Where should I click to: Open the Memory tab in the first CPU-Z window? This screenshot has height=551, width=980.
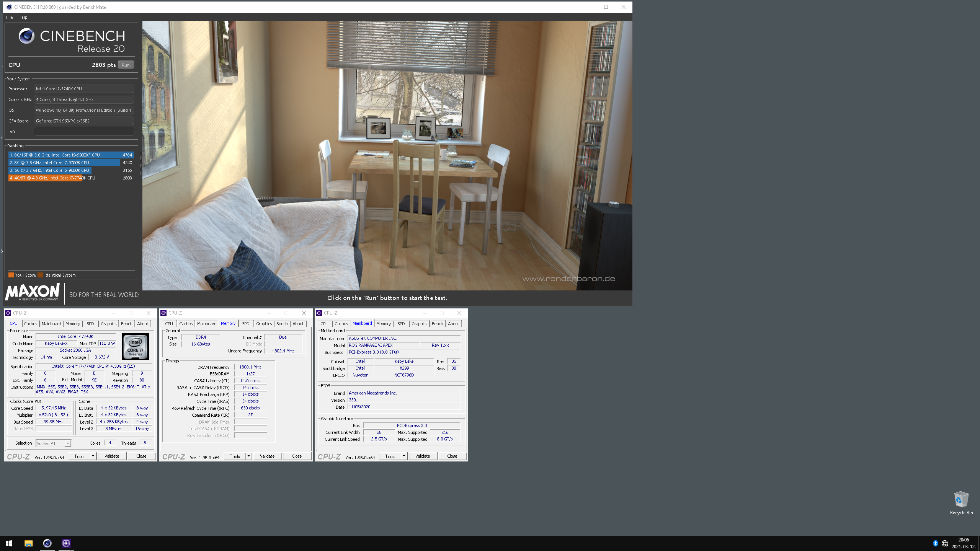tap(73, 324)
